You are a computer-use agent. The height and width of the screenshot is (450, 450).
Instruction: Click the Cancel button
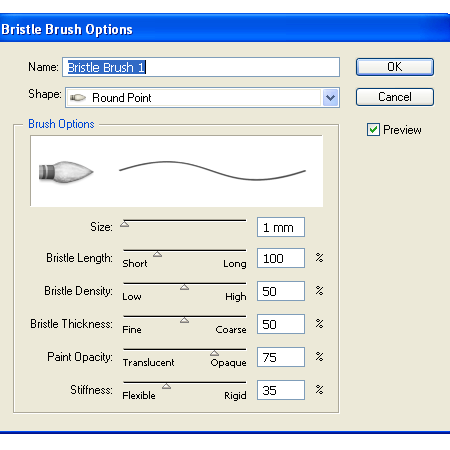pyautogui.click(x=395, y=97)
